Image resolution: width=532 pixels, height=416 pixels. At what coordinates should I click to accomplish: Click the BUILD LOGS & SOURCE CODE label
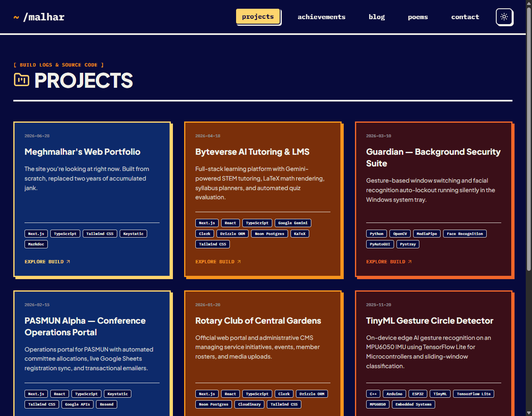point(59,65)
